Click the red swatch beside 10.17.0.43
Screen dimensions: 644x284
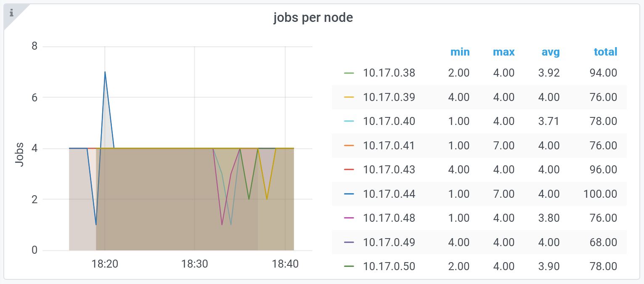(x=349, y=170)
